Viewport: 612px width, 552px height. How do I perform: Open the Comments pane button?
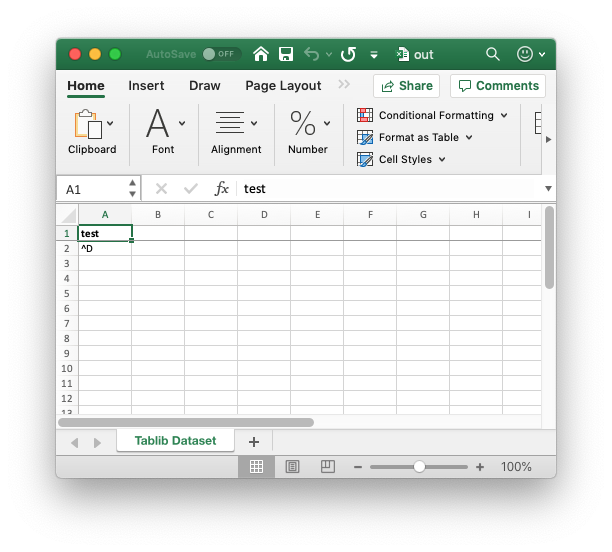[498, 86]
